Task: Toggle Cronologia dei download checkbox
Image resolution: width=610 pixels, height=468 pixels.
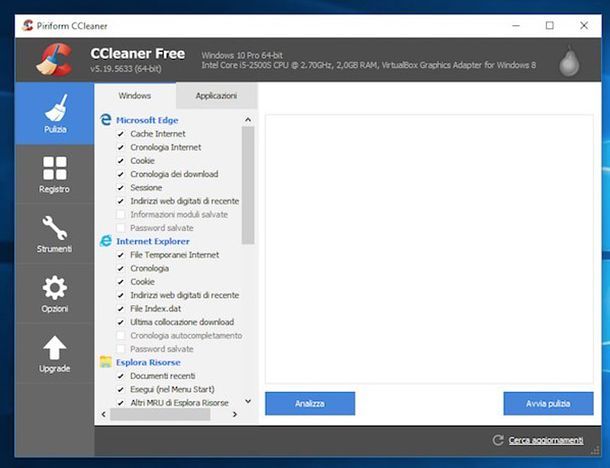Action: tap(121, 174)
